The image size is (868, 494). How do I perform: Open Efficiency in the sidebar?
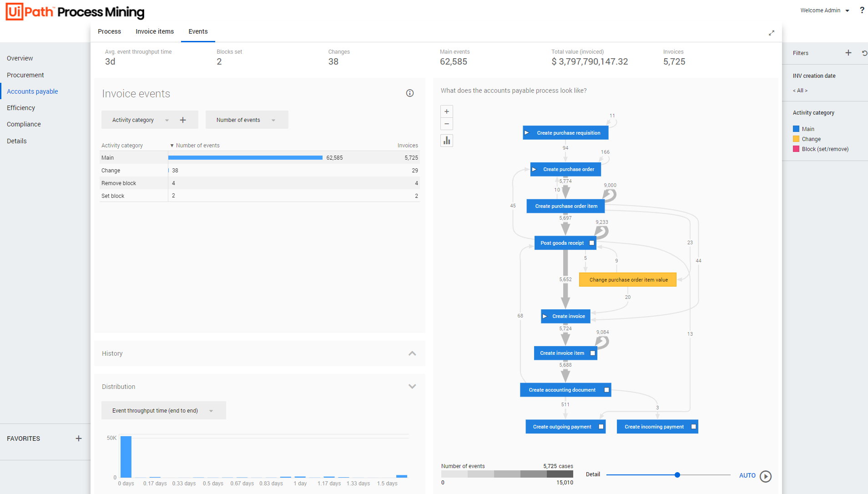(x=21, y=108)
